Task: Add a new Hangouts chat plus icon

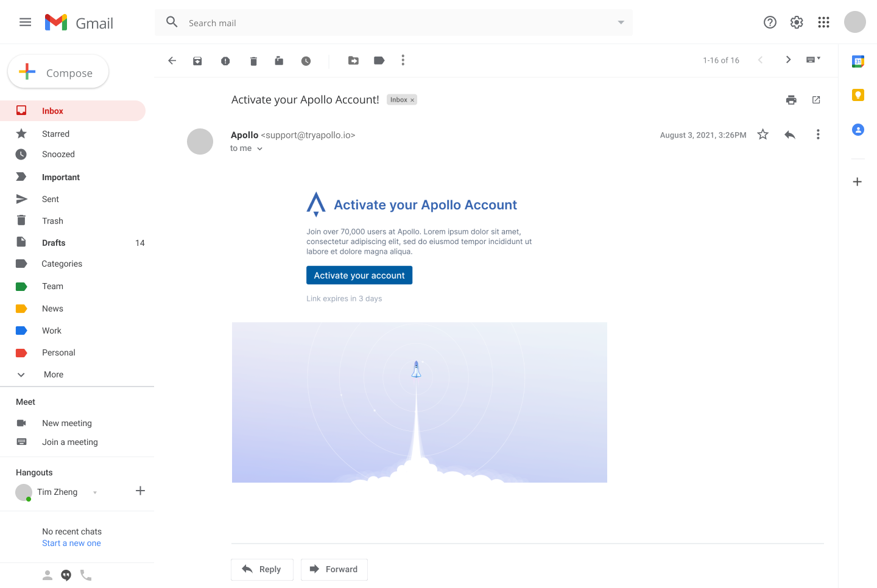Action: pyautogui.click(x=140, y=491)
